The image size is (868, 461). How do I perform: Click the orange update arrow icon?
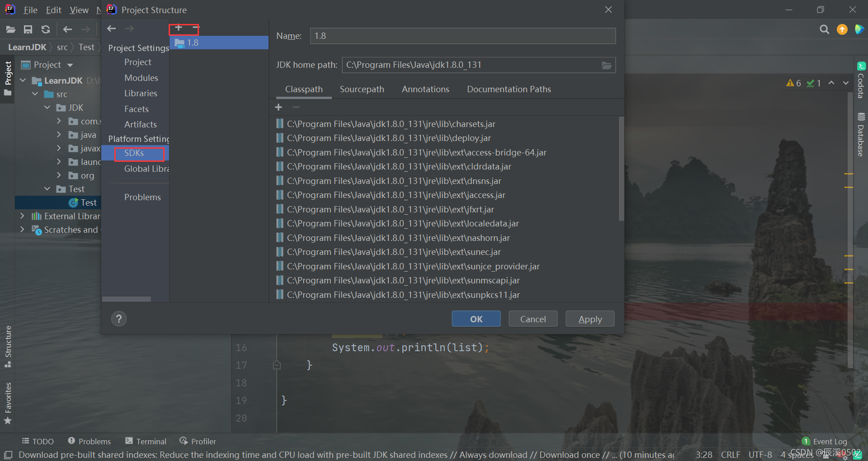point(842,30)
